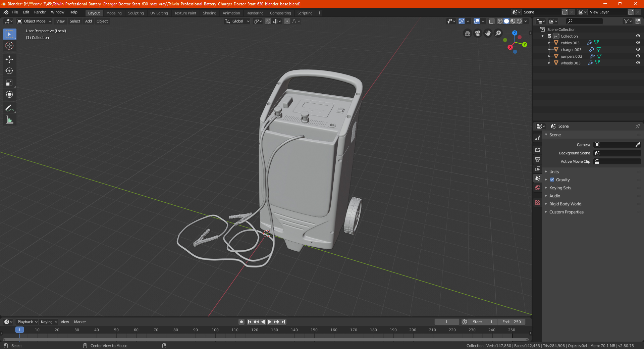Open the World properties tab
Screen dimensions: 644x349
tap(538, 188)
